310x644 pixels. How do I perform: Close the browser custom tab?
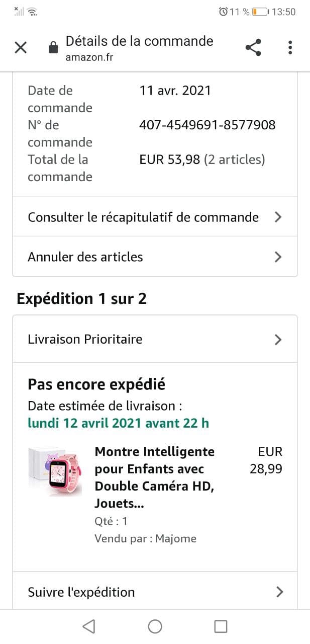(x=21, y=48)
